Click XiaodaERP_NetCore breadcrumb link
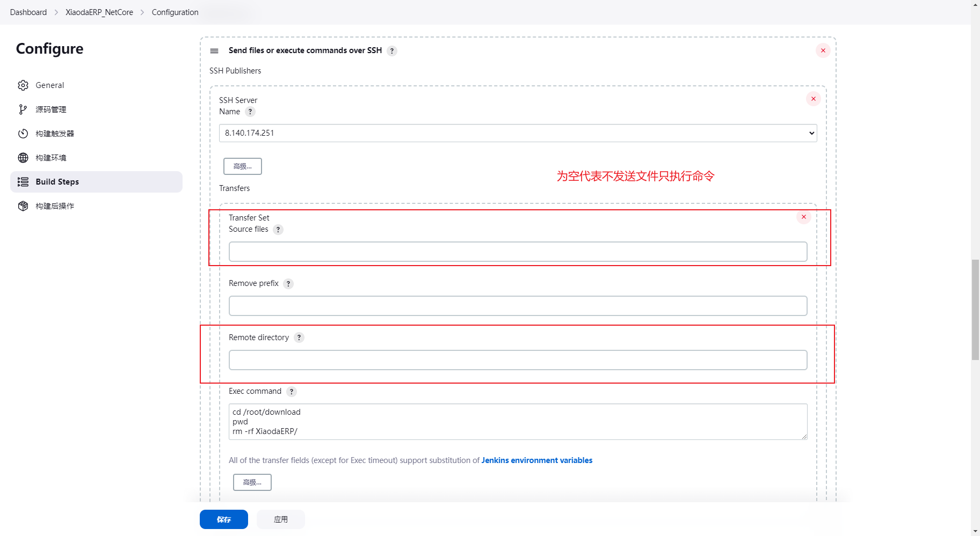Screen dimensions: 980x536 (99, 12)
